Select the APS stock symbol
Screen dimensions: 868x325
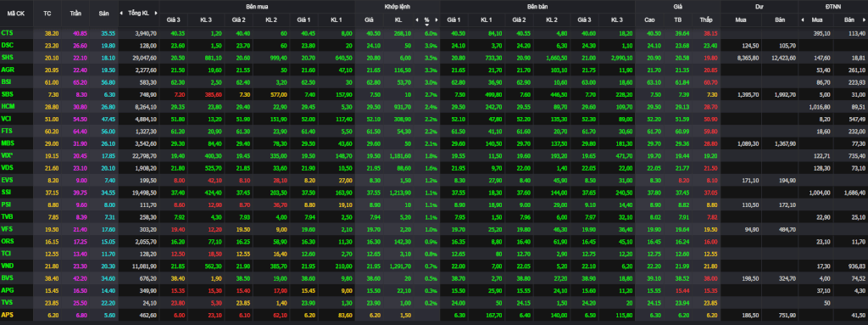[7, 314]
